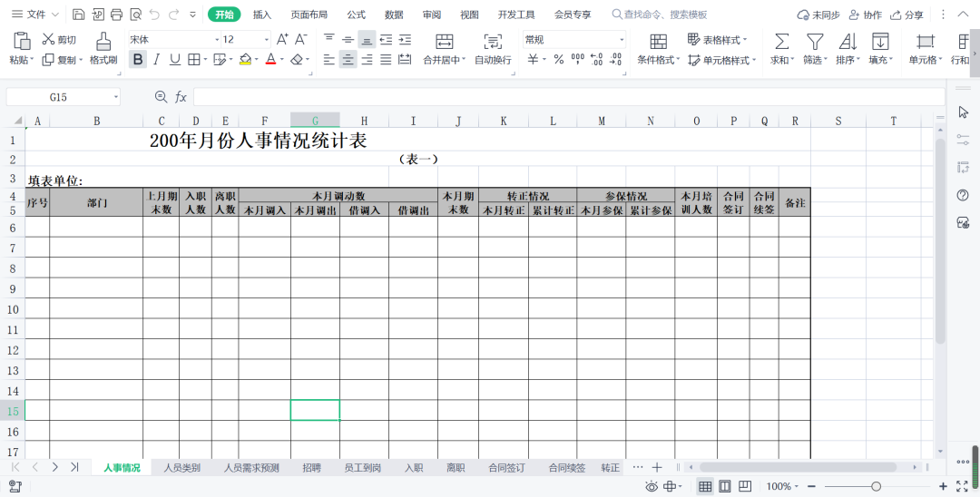Image resolution: width=980 pixels, height=497 pixels.
Task: Click increase decimal places icon
Action: 596,59
